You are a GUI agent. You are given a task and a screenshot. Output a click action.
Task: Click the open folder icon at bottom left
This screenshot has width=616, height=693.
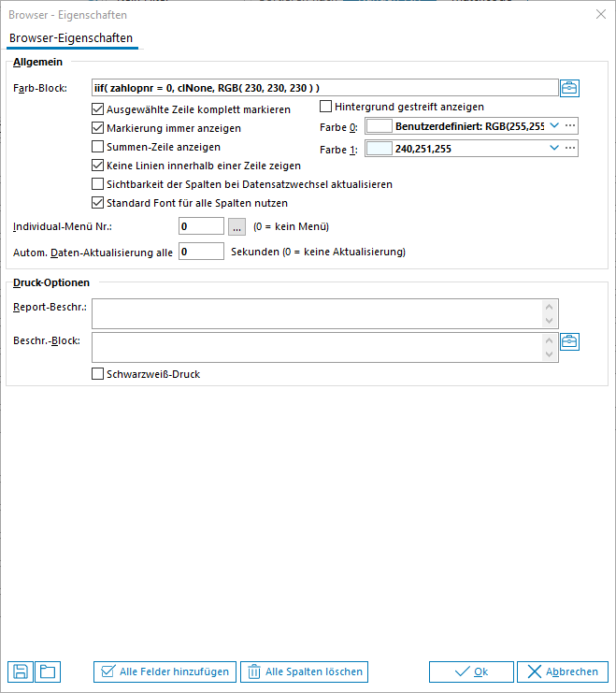tap(46, 671)
